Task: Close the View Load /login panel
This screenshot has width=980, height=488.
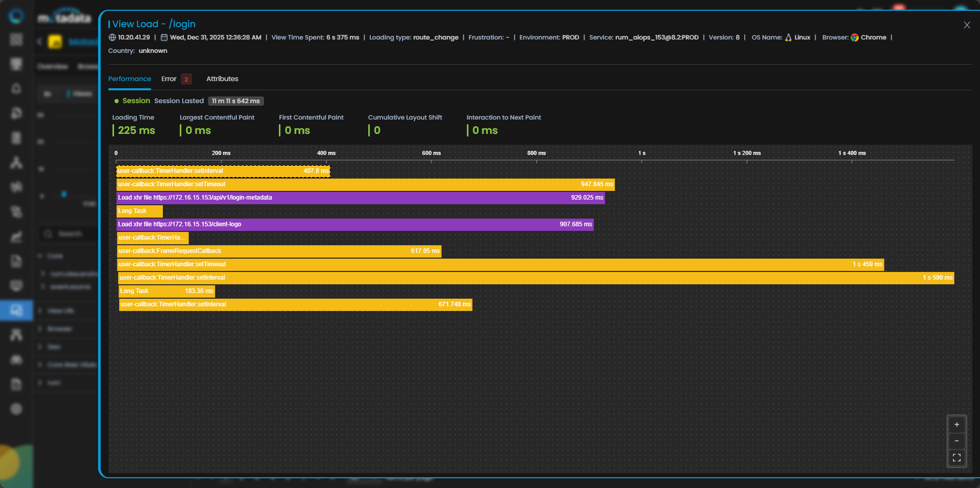Action: 967,25
